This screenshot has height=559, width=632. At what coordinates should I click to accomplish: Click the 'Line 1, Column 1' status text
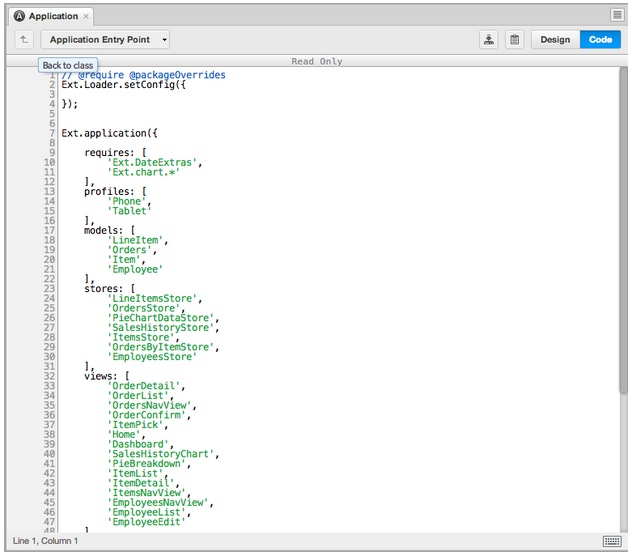45,541
